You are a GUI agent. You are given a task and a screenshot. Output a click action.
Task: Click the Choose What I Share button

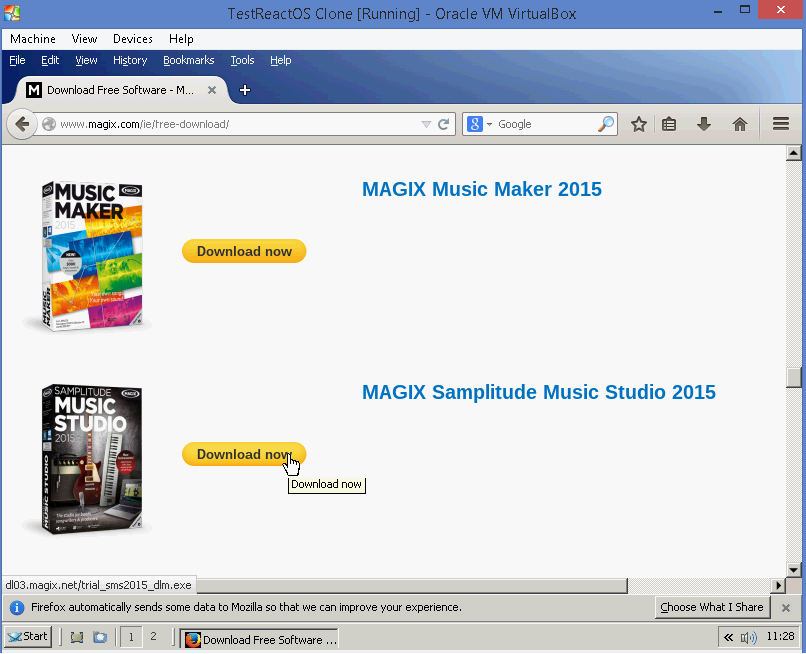pyautogui.click(x=712, y=608)
